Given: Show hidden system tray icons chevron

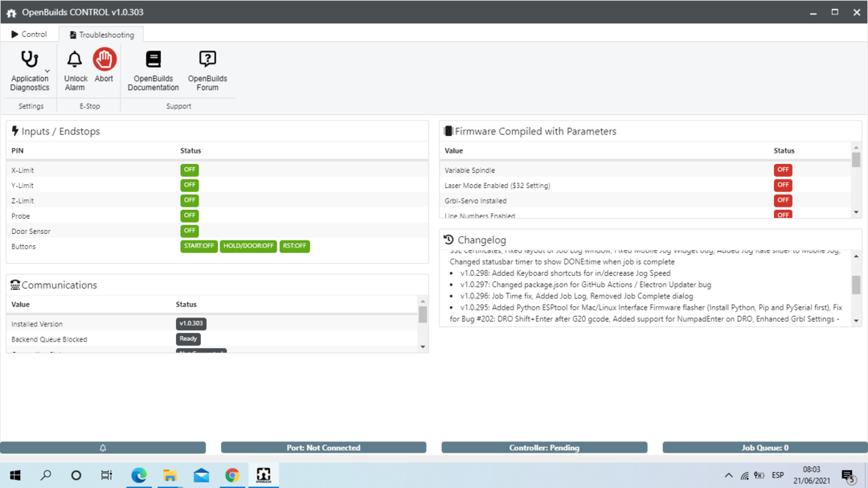Looking at the screenshot, I should click(728, 475).
